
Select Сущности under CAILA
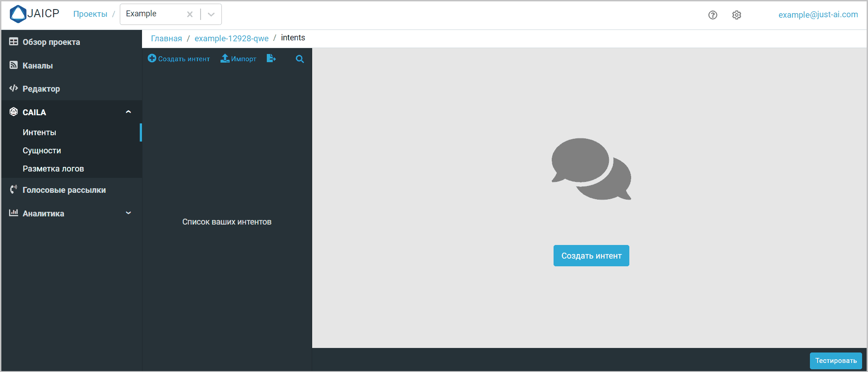click(42, 151)
